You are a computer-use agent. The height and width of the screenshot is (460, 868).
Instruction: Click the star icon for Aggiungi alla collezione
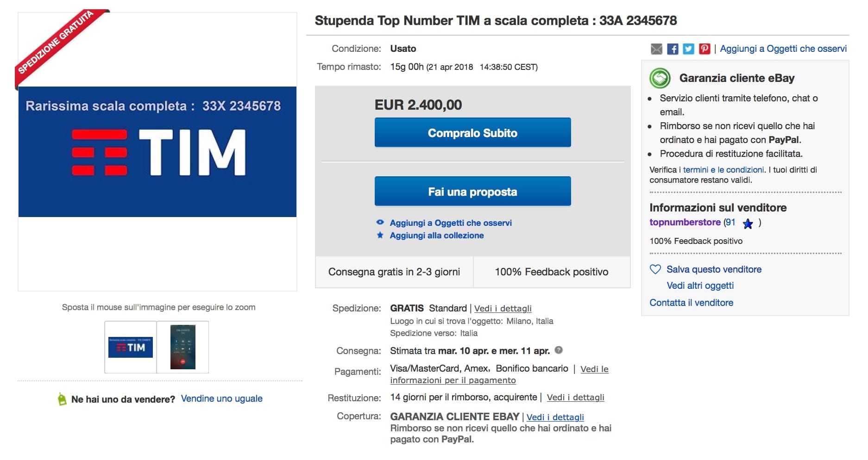click(380, 235)
